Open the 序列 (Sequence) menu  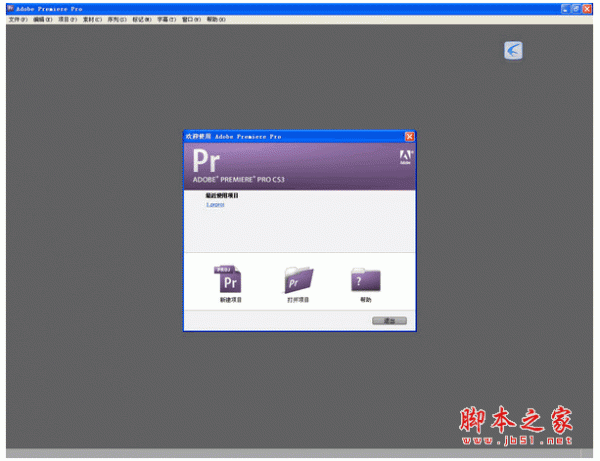click(x=117, y=20)
